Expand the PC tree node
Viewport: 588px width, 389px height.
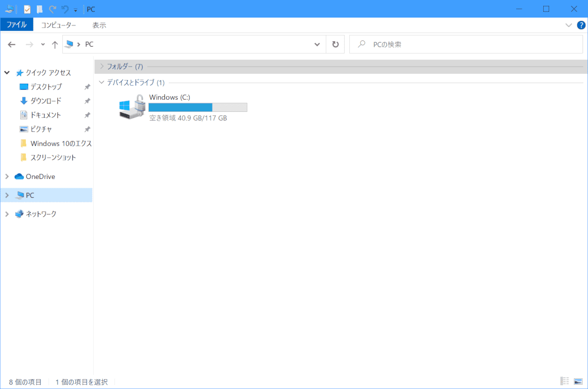[7, 195]
